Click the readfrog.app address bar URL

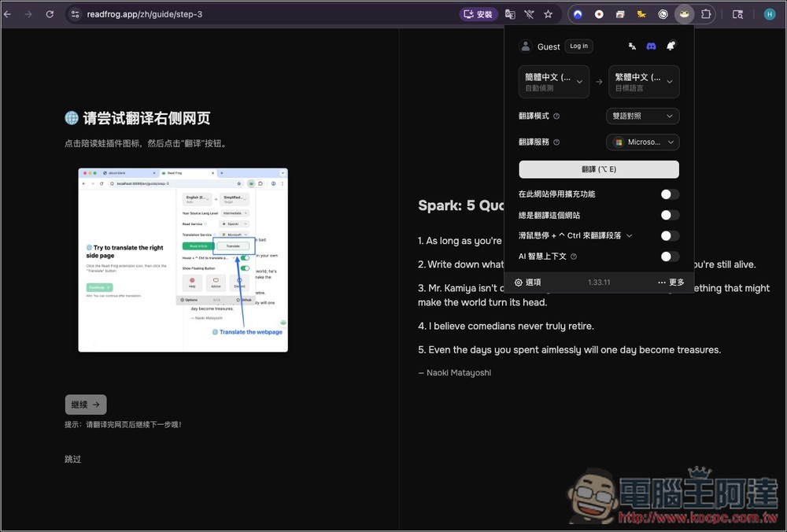tap(145, 14)
